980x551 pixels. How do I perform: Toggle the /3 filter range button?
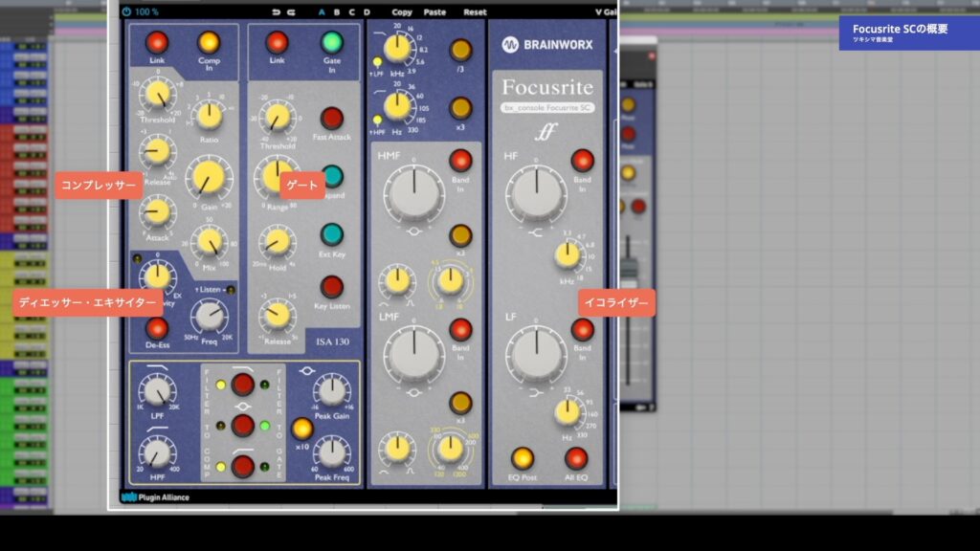point(460,50)
